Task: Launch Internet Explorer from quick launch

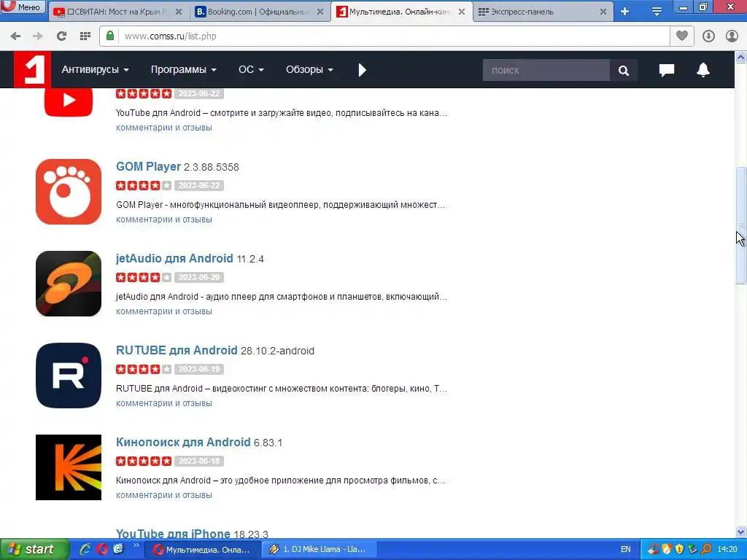Action: click(86, 549)
